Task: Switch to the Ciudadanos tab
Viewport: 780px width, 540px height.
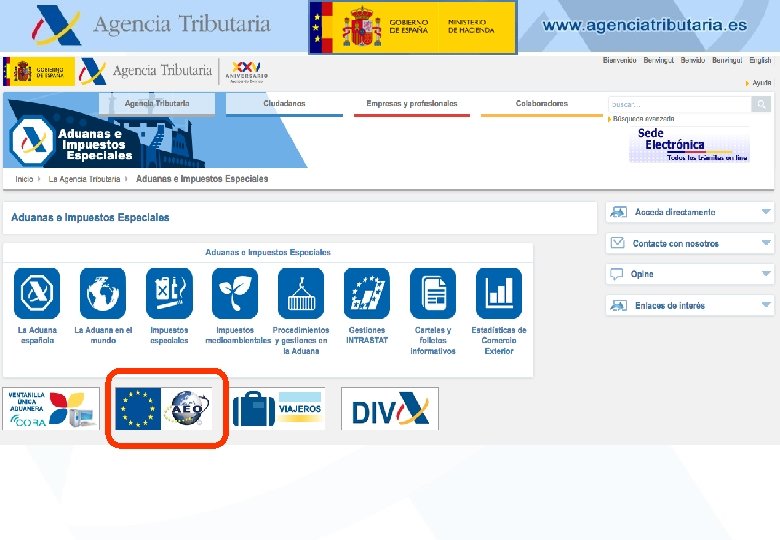Action: pos(285,103)
